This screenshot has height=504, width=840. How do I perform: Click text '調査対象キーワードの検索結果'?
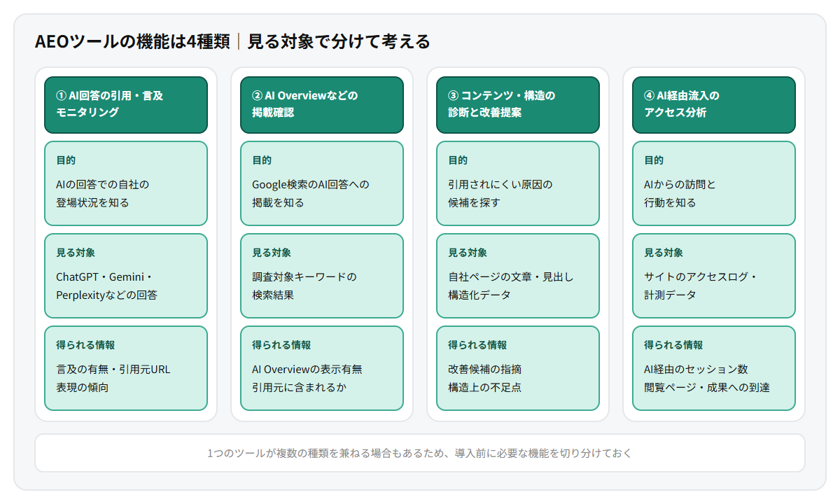(x=304, y=286)
